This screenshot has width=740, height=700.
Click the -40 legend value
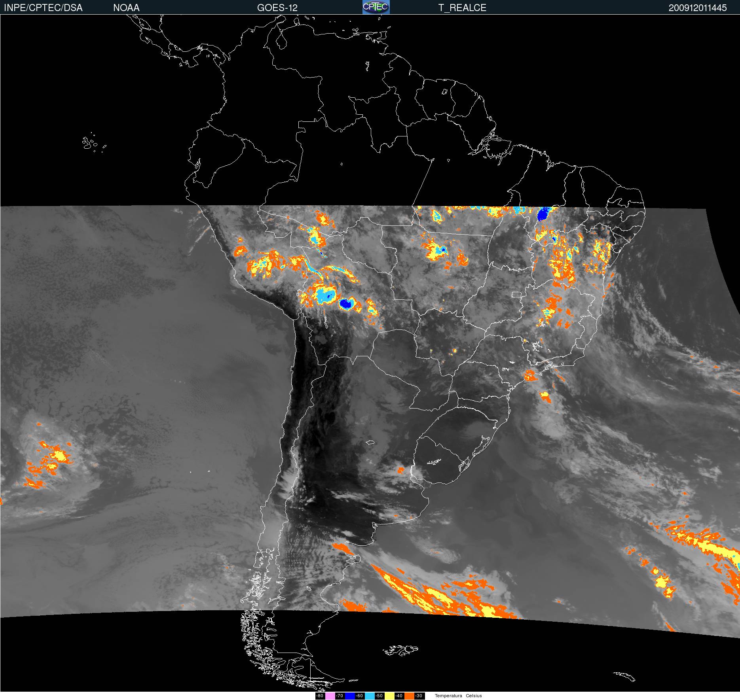(399, 696)
